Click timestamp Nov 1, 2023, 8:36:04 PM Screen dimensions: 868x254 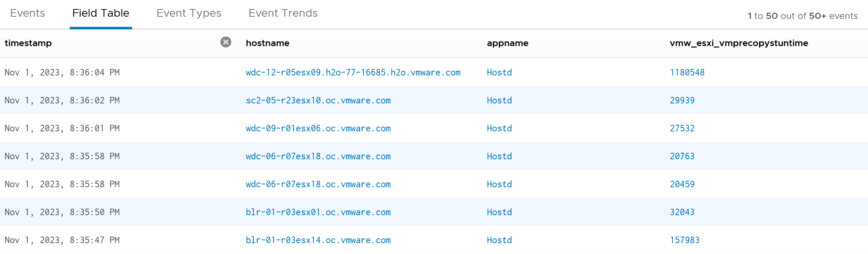62,73
